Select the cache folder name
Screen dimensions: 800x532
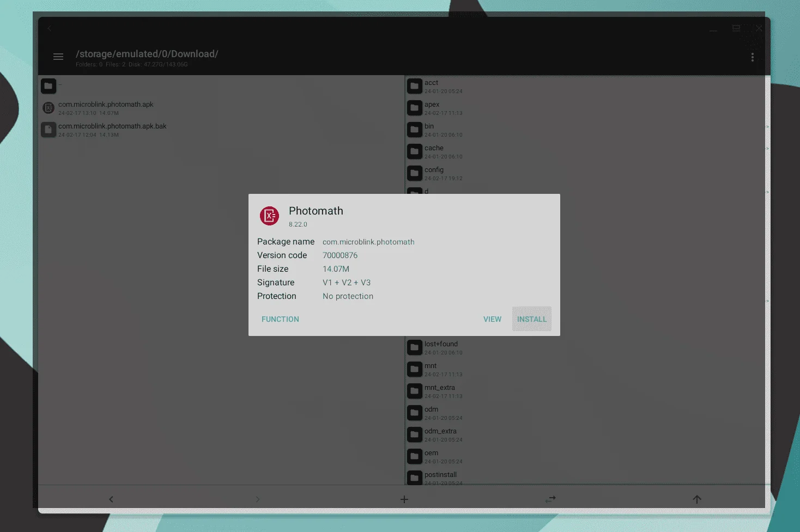click(x=434, y=148)
